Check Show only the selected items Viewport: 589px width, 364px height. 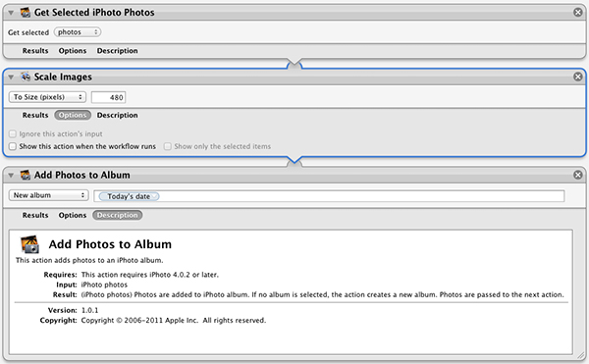(x=168, y=146)
